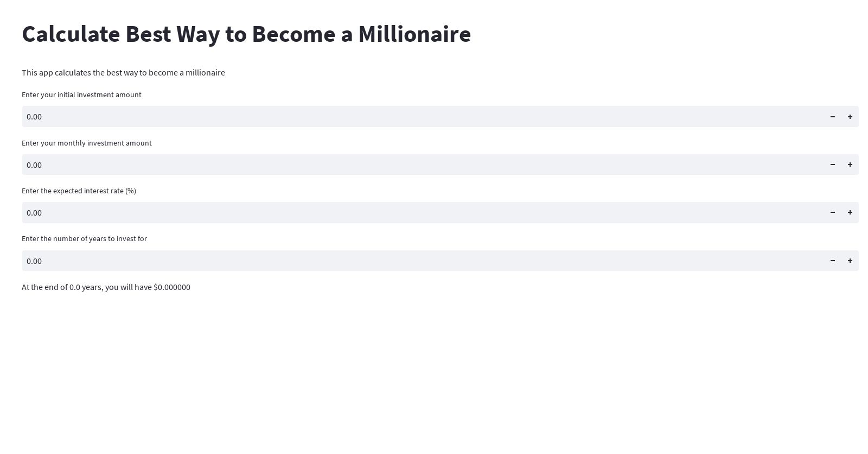
Task: Click the initial investment amount label
Action: click(81, 94)
